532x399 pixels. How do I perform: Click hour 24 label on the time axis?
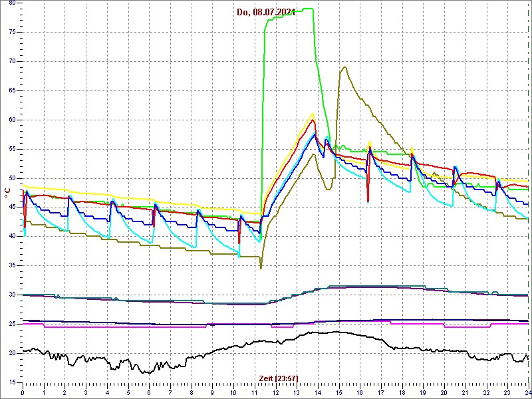point(527,392)
